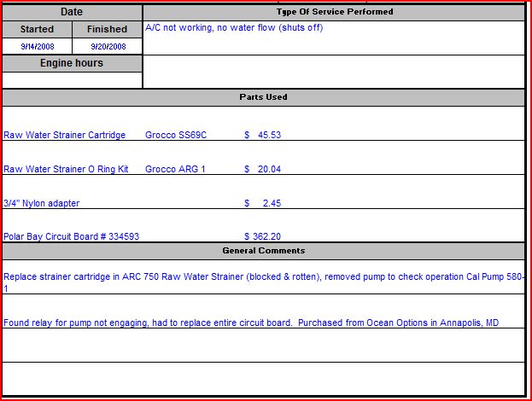Select the 20.04 price cell
Screen dimensions: 532x401
pos(263,169)
